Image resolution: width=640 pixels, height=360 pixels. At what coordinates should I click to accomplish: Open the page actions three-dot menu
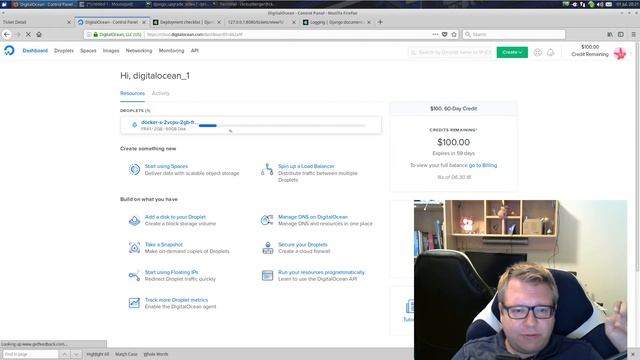(x=435, y=35)
